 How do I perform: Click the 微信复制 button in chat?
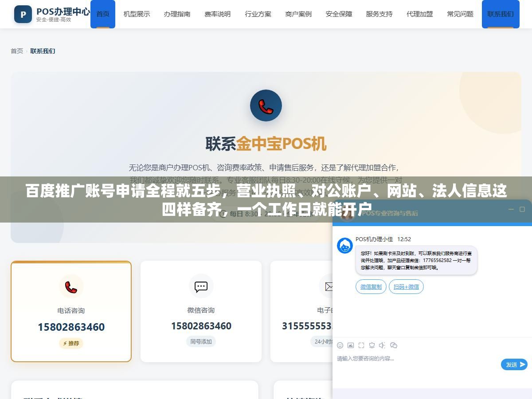coord(371,287)
